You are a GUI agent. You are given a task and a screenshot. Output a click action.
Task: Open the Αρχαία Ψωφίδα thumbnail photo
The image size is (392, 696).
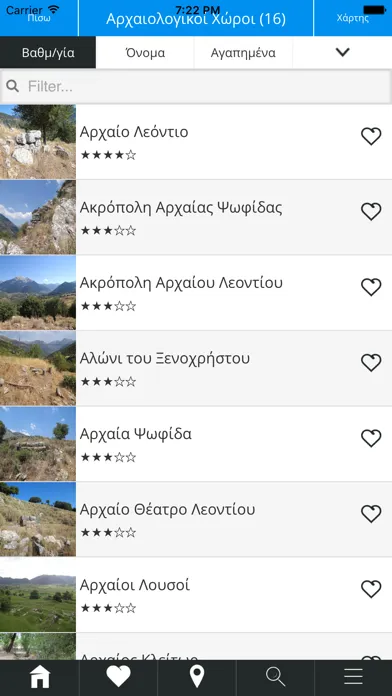tap(38, 443)
